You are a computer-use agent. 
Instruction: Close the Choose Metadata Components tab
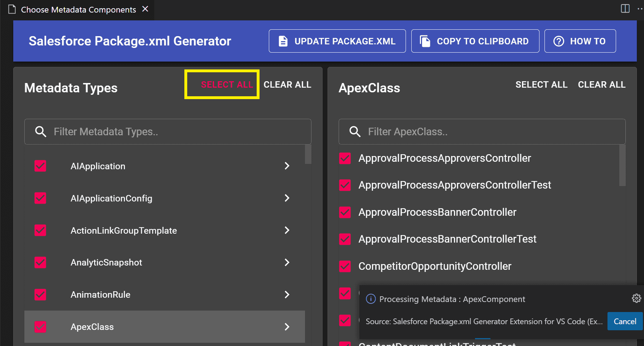click(x=145, y=9)
